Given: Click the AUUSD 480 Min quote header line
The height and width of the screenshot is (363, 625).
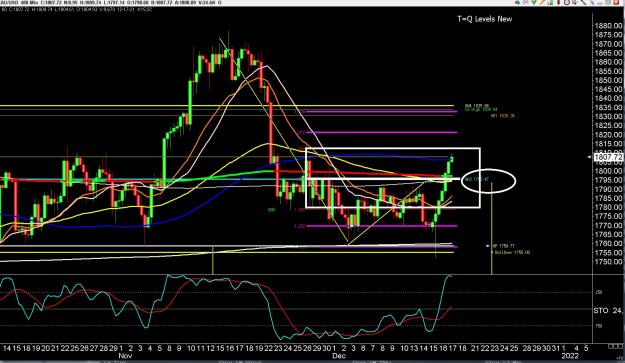Looking at the screenshot, I should click(111, 3).
